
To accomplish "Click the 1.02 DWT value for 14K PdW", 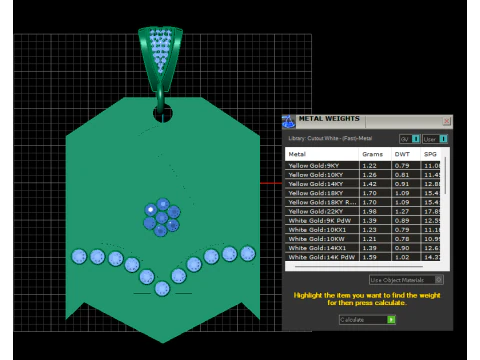I will [x=402, y=257].
